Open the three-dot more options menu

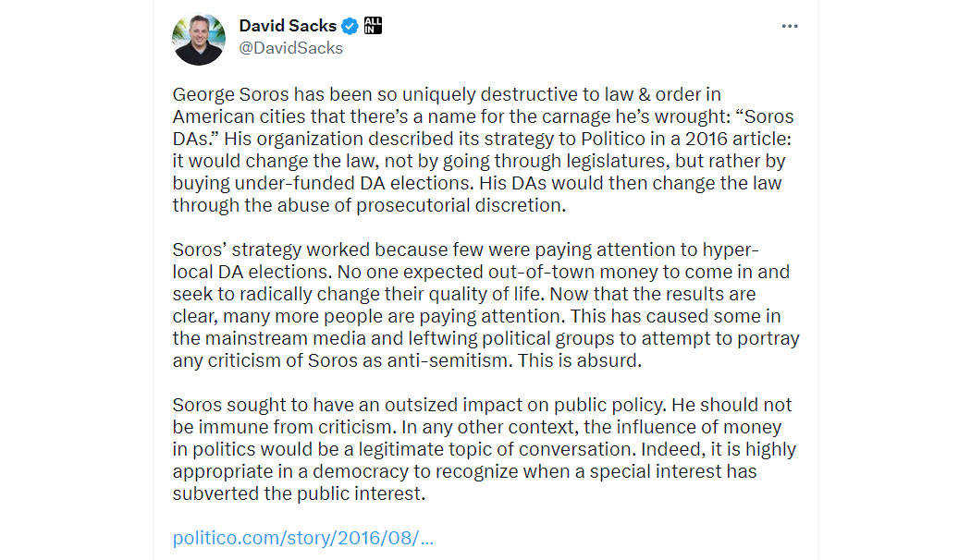(x=790, y=26)
